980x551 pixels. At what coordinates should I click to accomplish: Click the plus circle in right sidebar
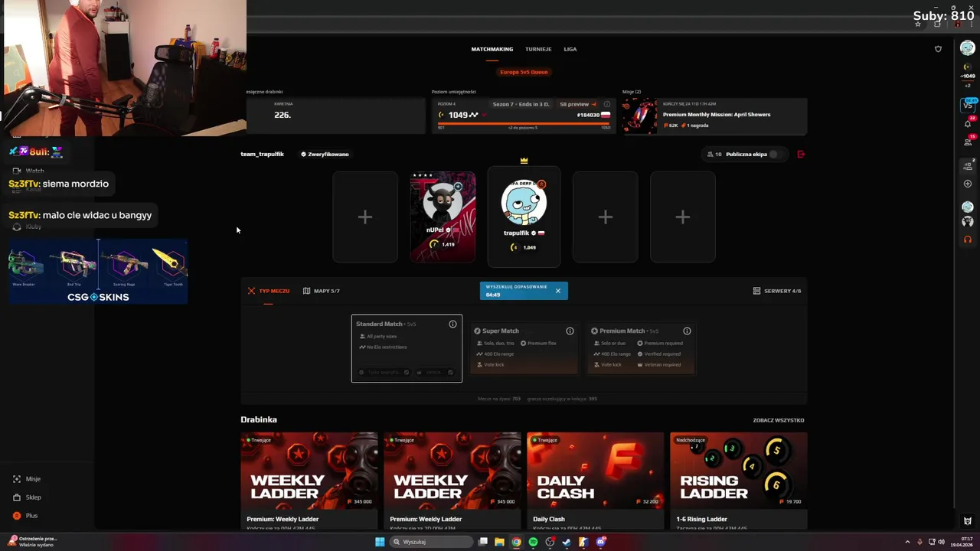coord(968,184)
